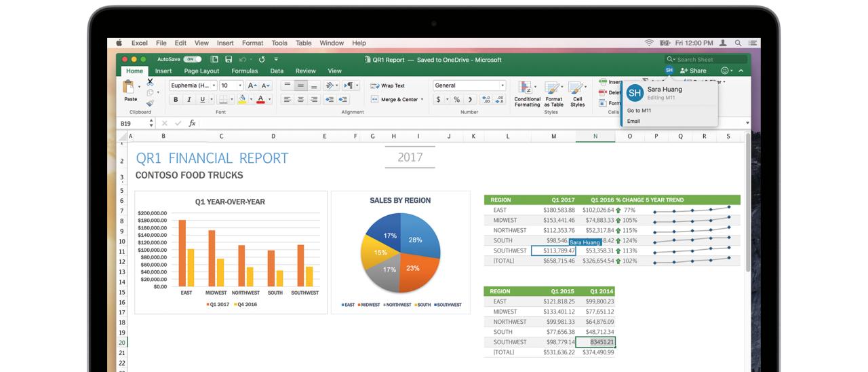Click the yellow fill color highlight button
868x372 pixels.
[242, 99]
